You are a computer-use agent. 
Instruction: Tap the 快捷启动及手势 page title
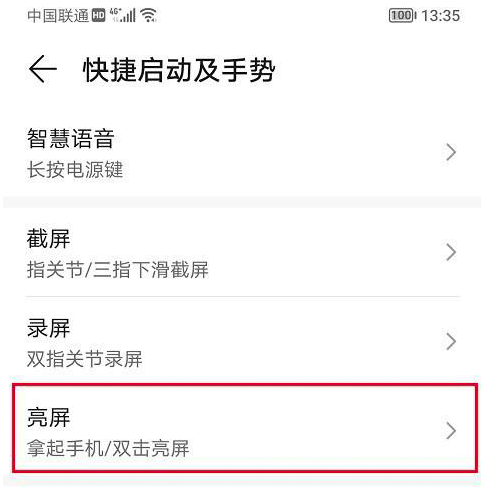[x=179, y=69]
